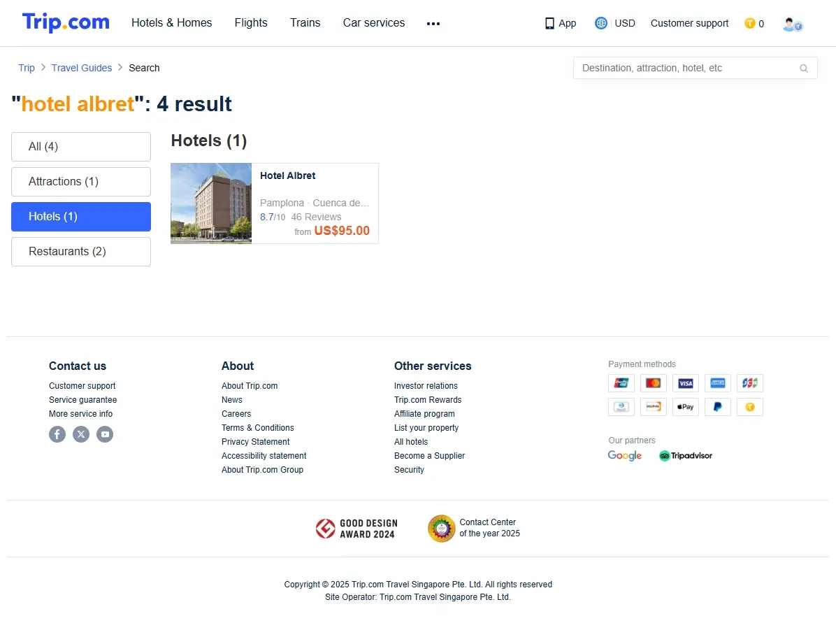Click the Hotel Albret thumbnail photo
This screenshot has width=836, height=644.
coord(211,203)
